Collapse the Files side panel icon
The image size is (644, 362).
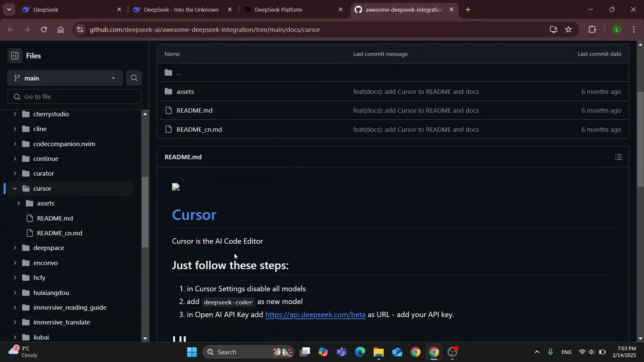[x=14, y=56]
